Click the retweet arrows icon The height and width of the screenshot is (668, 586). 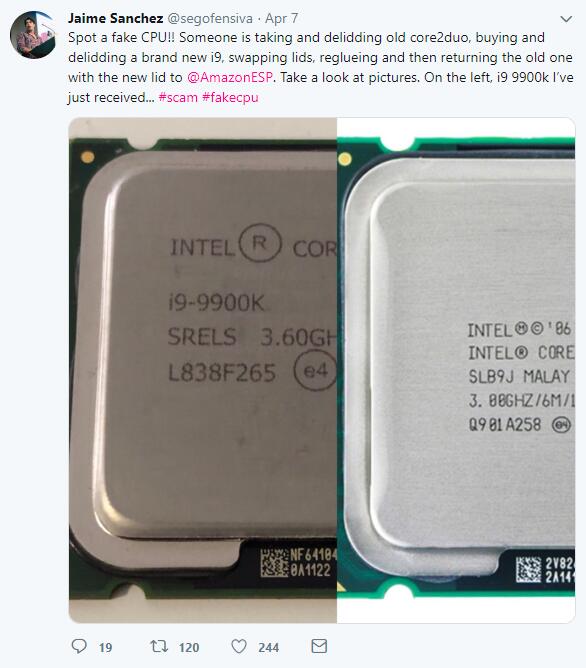click(159, 646)
